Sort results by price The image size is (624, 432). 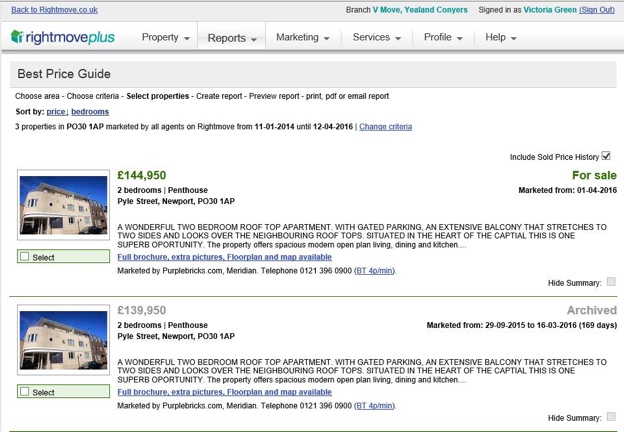click(x=55, y=112)
